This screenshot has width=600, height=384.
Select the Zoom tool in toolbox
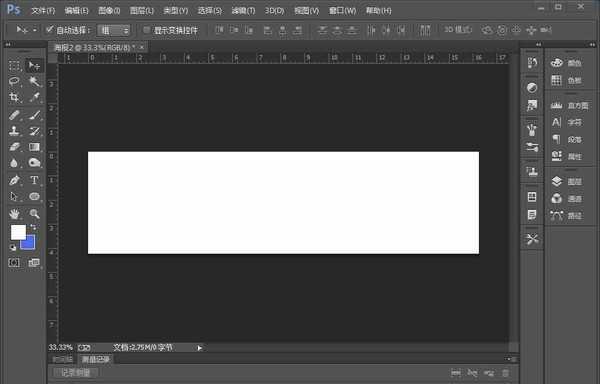pos(34,213)
